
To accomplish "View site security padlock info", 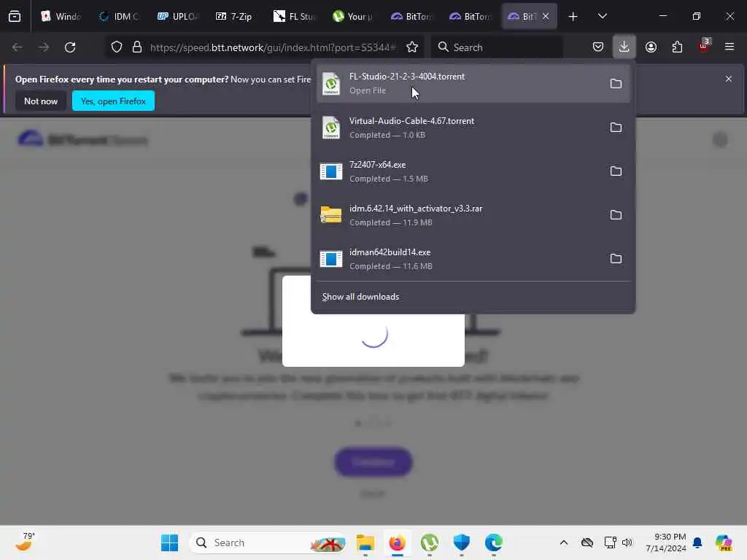I will pyautogui.click(x=136, y=47).
